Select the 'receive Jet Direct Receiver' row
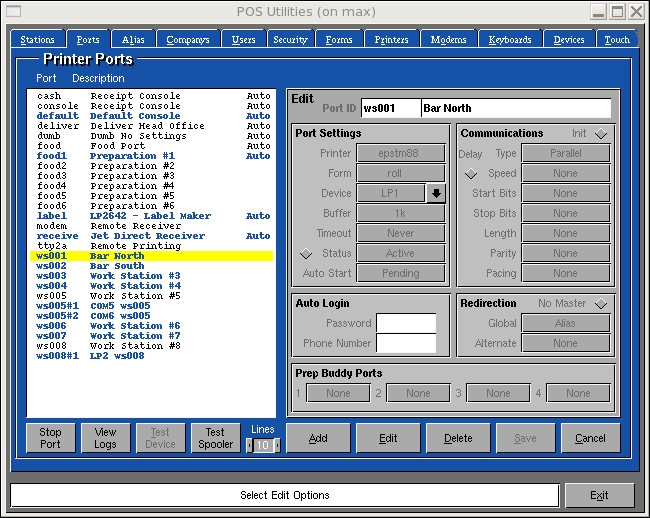 click(152, 236)
